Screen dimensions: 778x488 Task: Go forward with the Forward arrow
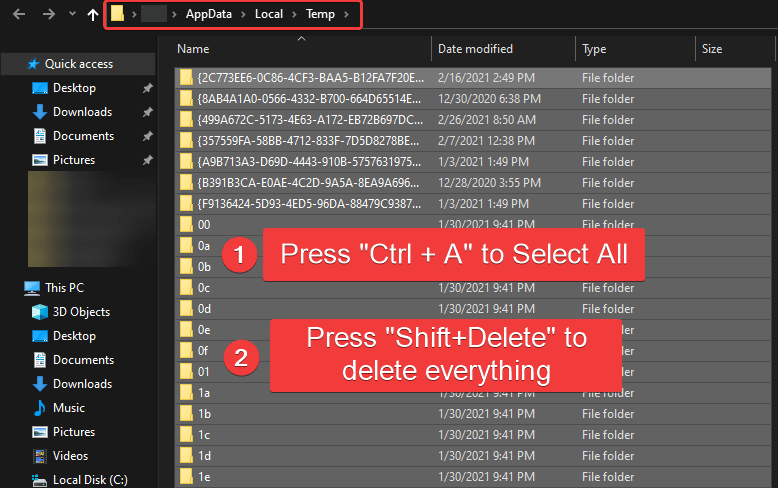tap(49, 14)
